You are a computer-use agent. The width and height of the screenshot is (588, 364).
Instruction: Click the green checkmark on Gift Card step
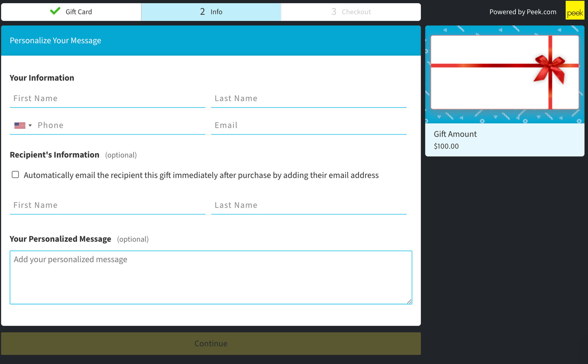[55, 11]
